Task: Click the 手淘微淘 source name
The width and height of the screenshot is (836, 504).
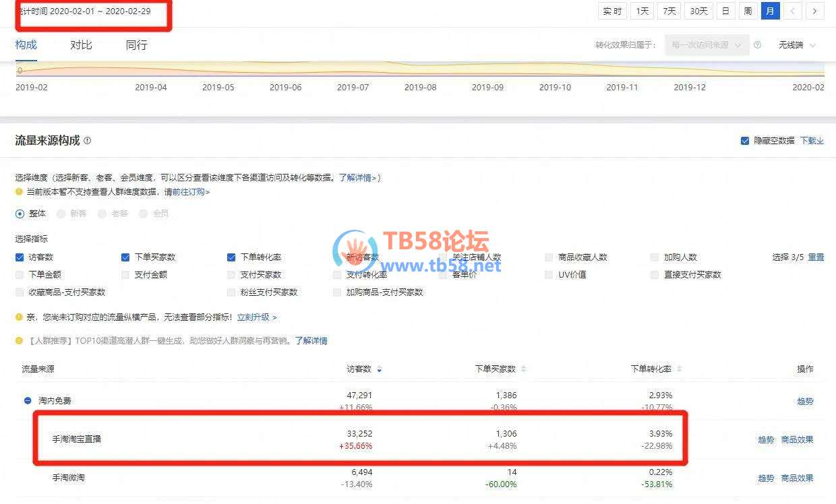Action: pyautogui.click(x=69, y=478)
